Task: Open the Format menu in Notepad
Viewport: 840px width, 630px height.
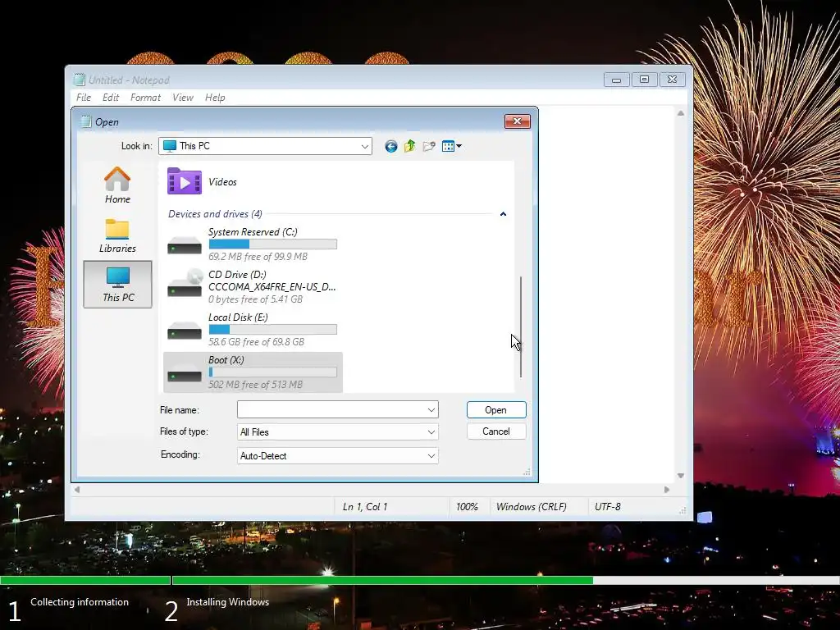Action: pyautogui.click(x=145, y=98)
